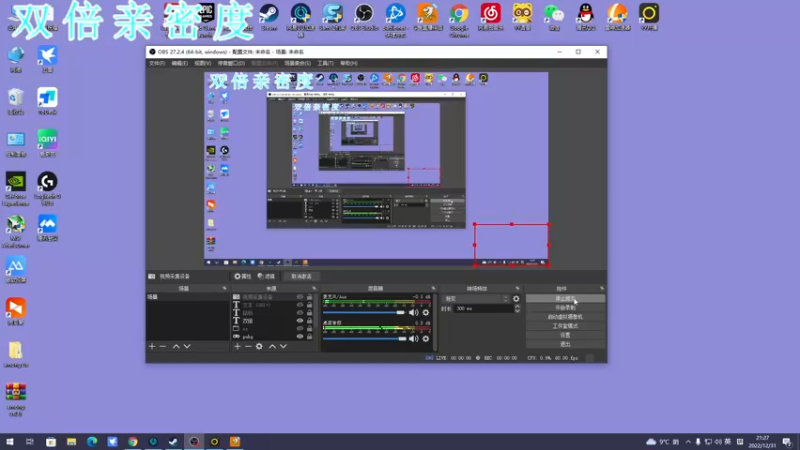Screen dimensions: 800x450
Task: Mute the Mic/Aux audio channel
Action: (413, 312)
